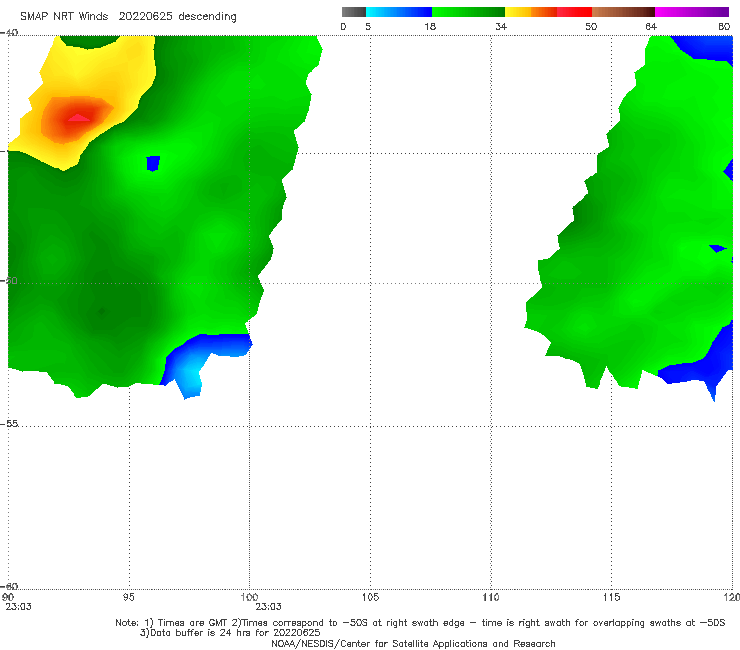Click the colorbar label '64'

[x=651, y=26]
